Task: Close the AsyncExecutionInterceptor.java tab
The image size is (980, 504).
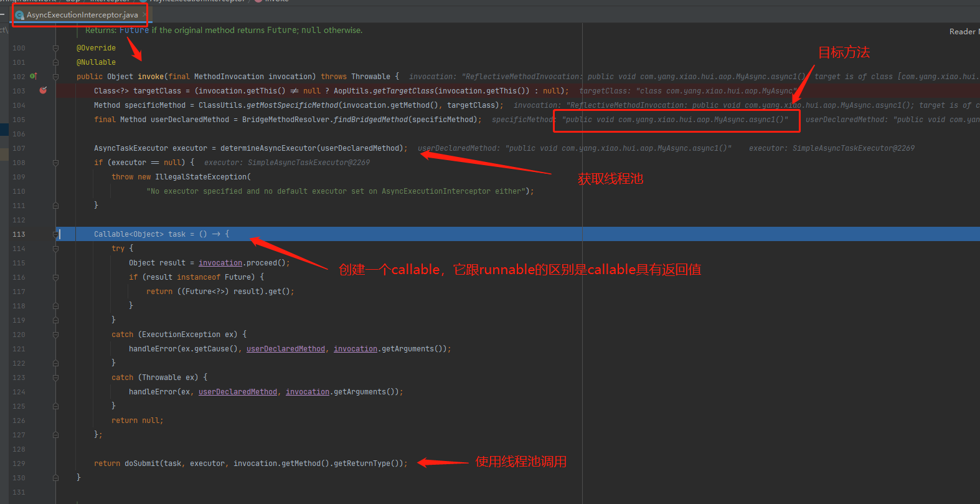Action: [x=144, y=15]
